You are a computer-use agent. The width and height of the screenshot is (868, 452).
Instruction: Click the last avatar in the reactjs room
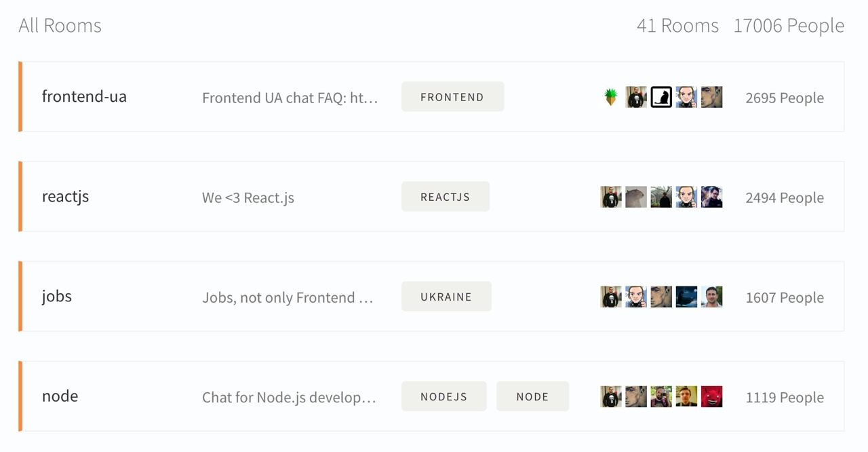(711, 197)
